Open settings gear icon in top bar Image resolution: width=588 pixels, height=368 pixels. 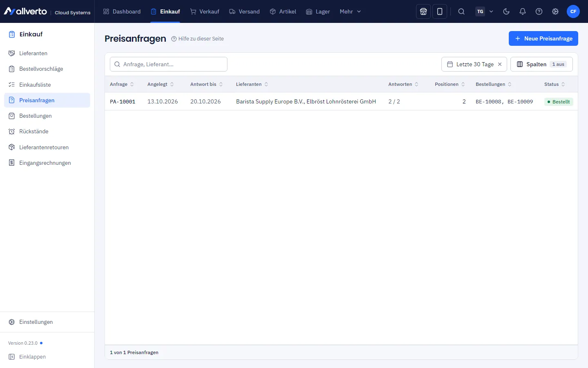(x=555, y=11)
